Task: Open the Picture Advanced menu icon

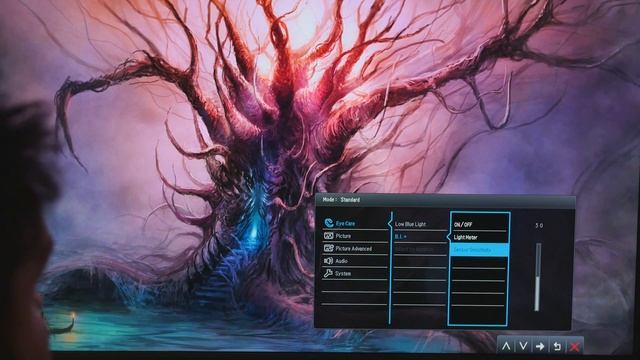Action: coord(329,248)
